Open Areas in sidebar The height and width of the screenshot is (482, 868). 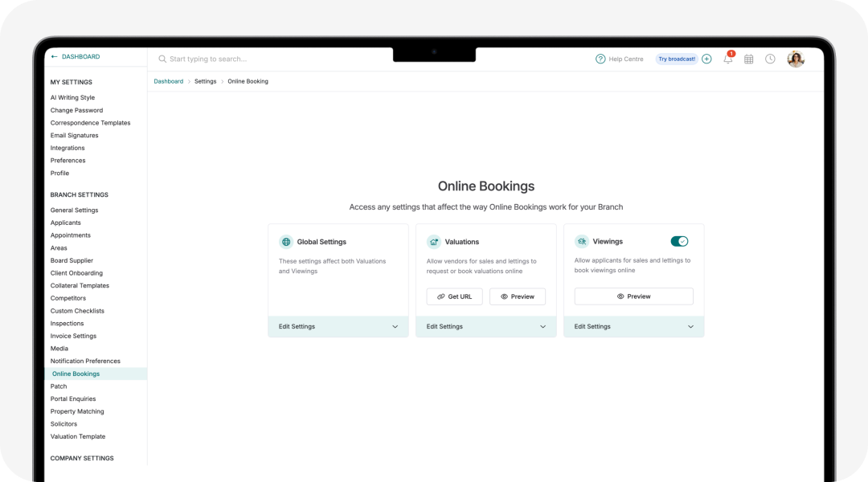click(x=59, y=248)
